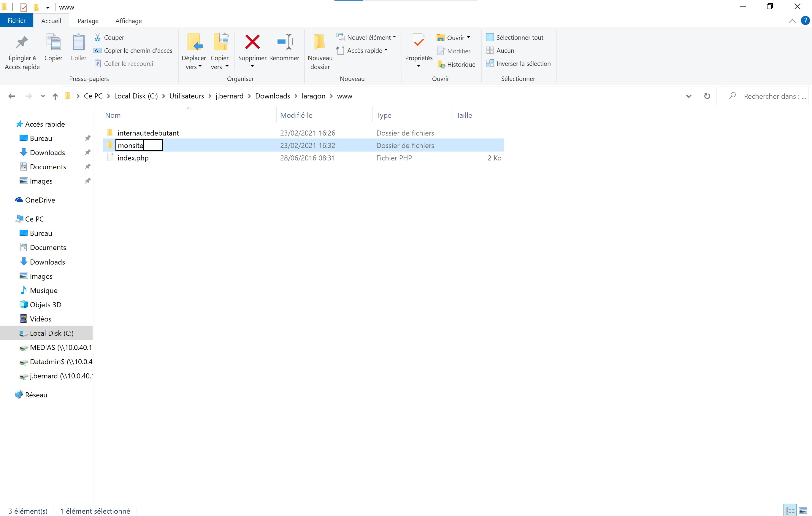Click Inverser la sélection

[518, 64]
